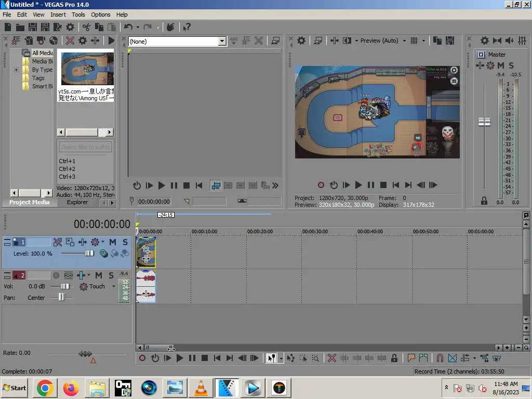
Task: Lock event with padlock icon
Action: click(394, 358)
